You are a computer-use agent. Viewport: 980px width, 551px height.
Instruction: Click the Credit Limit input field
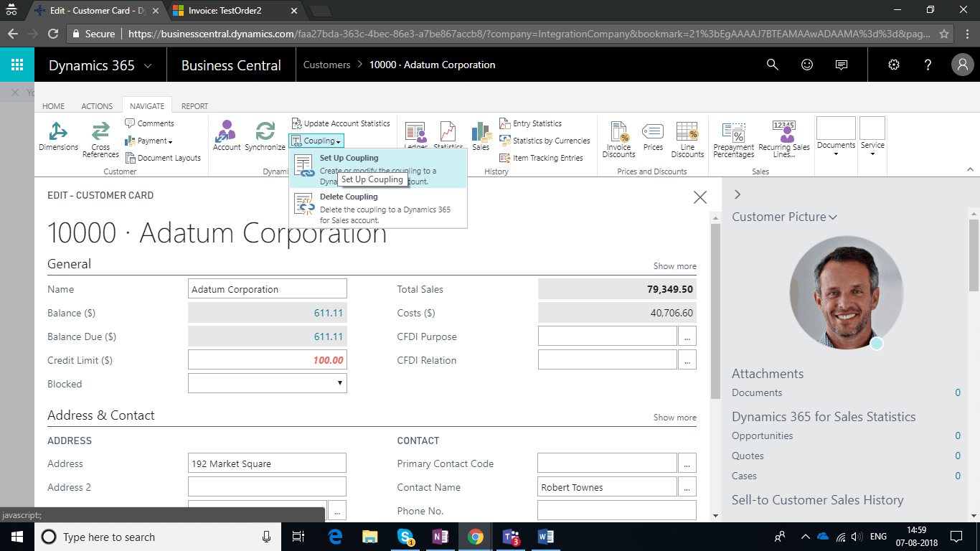[x=267, y=360]
